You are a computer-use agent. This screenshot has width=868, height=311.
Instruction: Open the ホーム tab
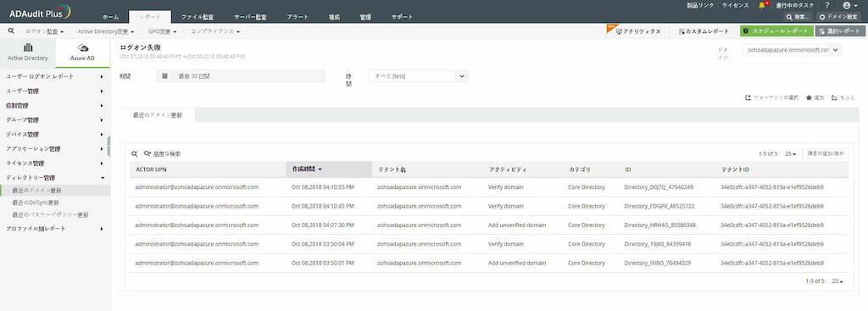(x=111, y=17)
